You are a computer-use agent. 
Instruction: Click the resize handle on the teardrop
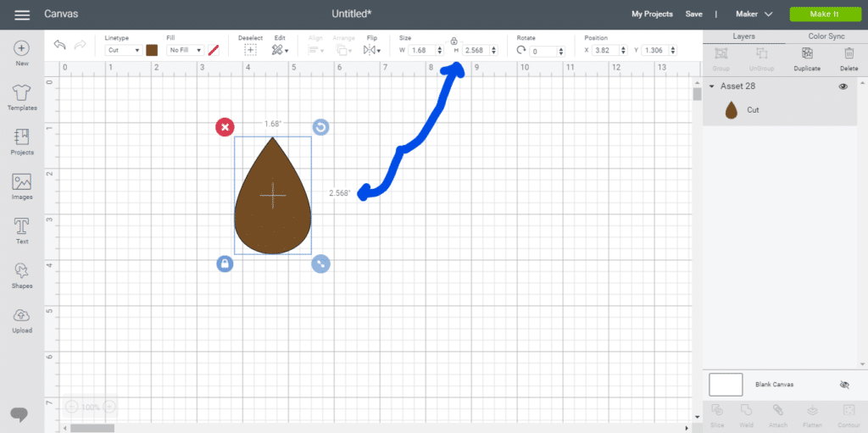(x=320, y=264)
